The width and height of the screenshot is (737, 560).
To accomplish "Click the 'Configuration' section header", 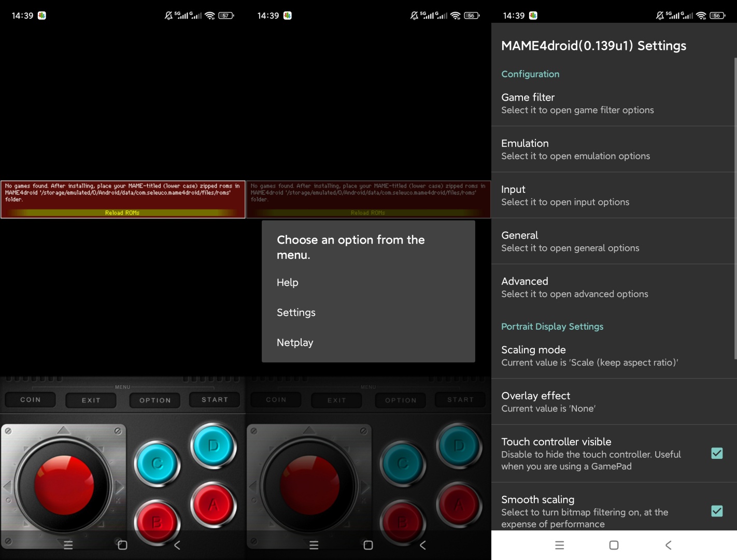I will pyautogui.click(x=530, y=74).
